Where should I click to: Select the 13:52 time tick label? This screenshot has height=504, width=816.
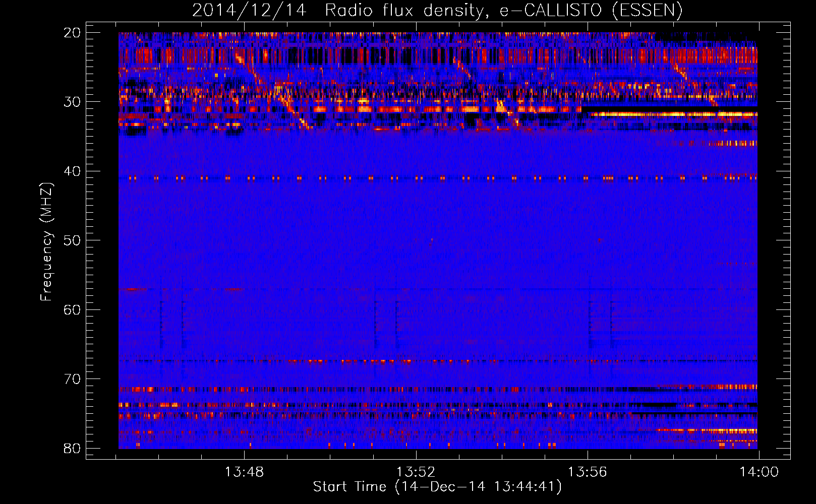[x=416, y=472]
